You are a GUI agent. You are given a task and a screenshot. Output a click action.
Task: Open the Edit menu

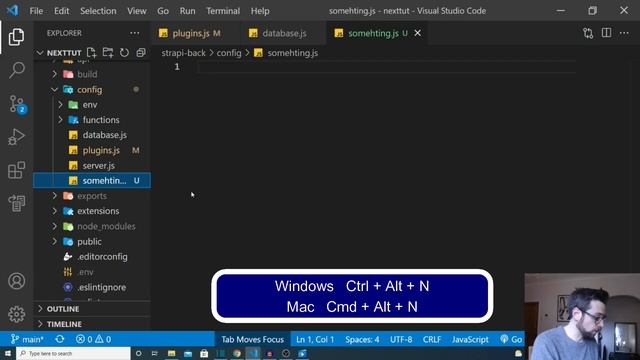tap(61, 11)
